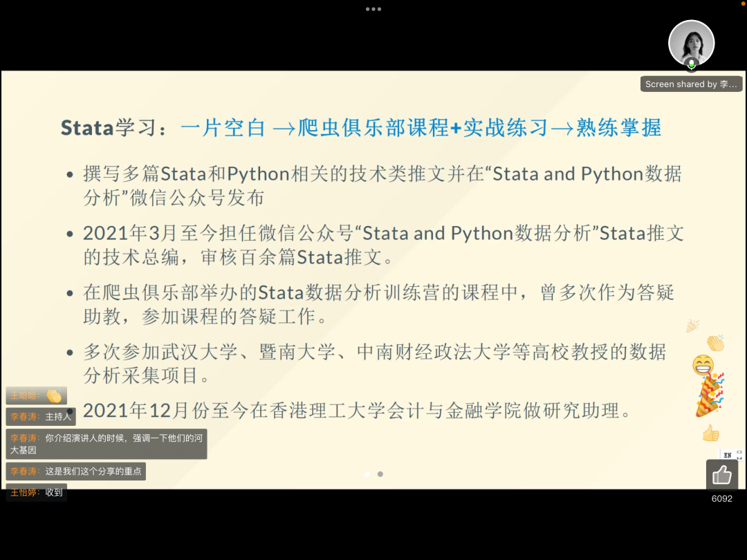Tap bullet about 武汉大学、暨南大学 projects
The image size is (747, 560).
coord(374,364)
